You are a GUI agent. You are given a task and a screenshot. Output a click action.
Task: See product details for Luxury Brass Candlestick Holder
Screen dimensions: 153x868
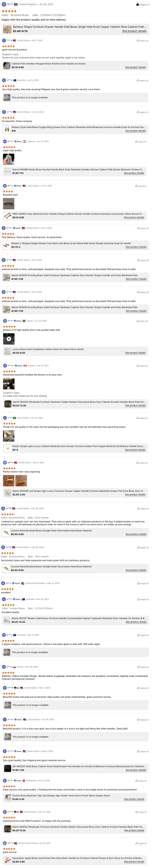tap(136, 353)
